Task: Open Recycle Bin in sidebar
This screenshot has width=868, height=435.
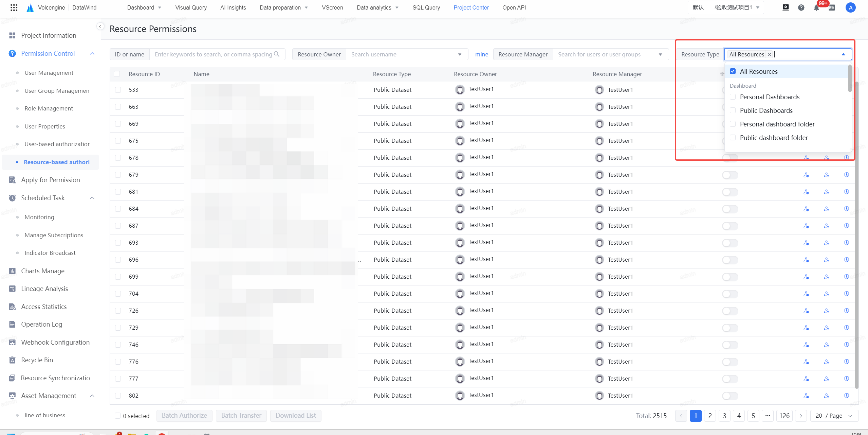Action: point(37,360)
